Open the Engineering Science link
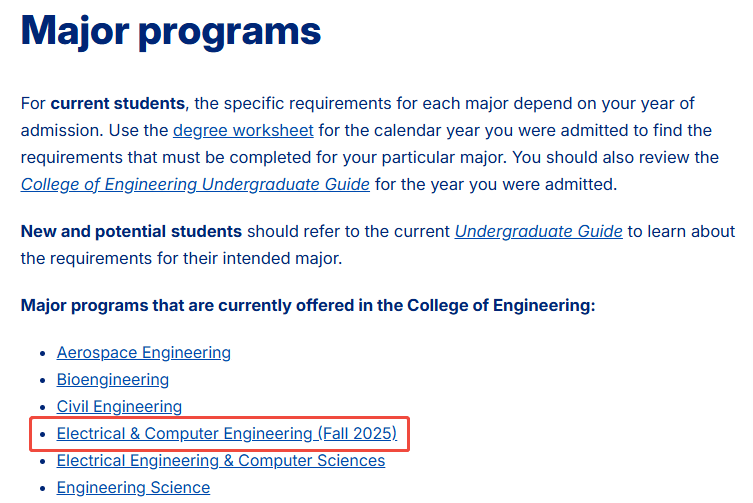The width and height of the screenshot is (753, 503). point(134,487)
